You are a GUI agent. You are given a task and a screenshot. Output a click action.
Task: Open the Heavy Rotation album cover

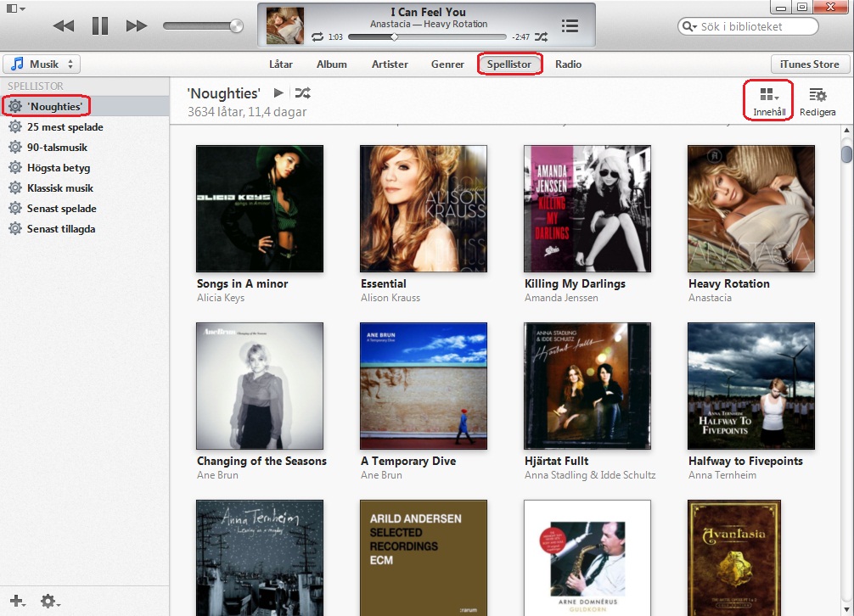[x=751, y=209]
